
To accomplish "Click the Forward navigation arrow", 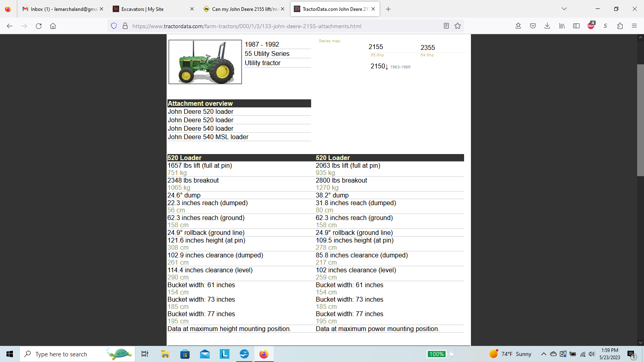I will (24, 26).
